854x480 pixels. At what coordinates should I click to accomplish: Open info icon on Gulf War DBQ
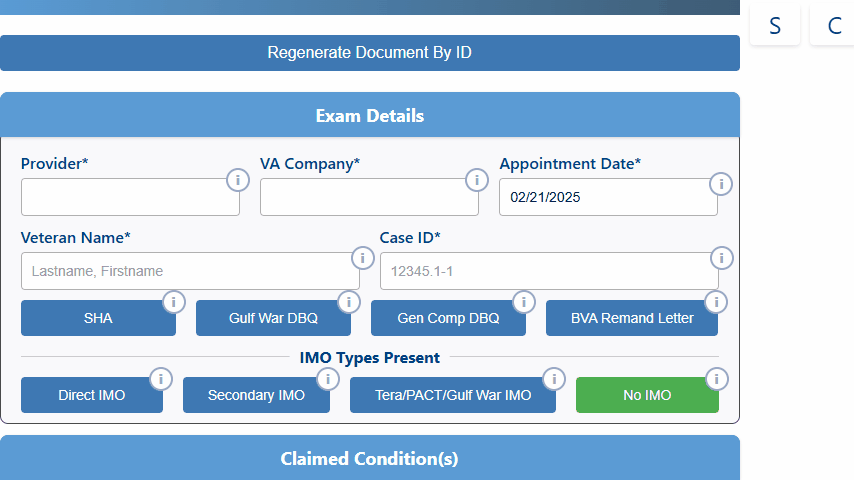tap(348, 302)
